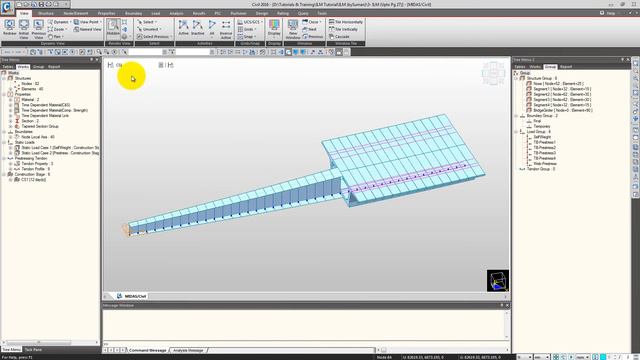Click the first selection input field in toolbar

click(145, 52)
